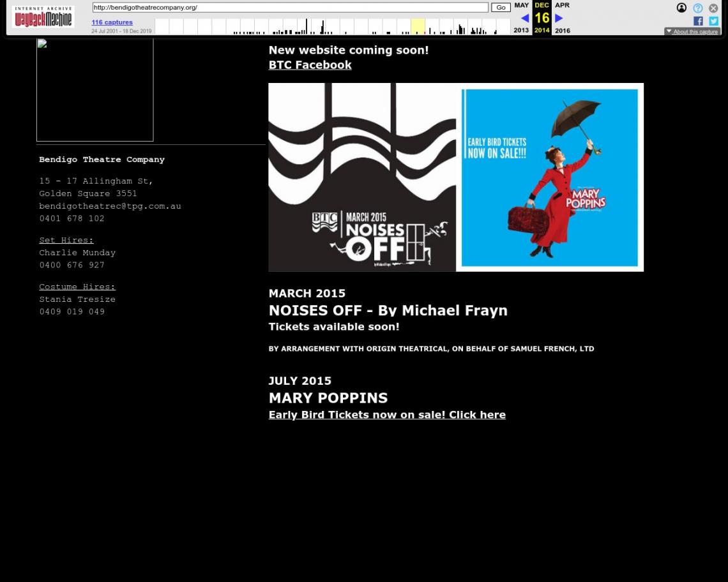Click the capture date 16 in toolbar
The image size is (728, 582).
tap(542, 18)
